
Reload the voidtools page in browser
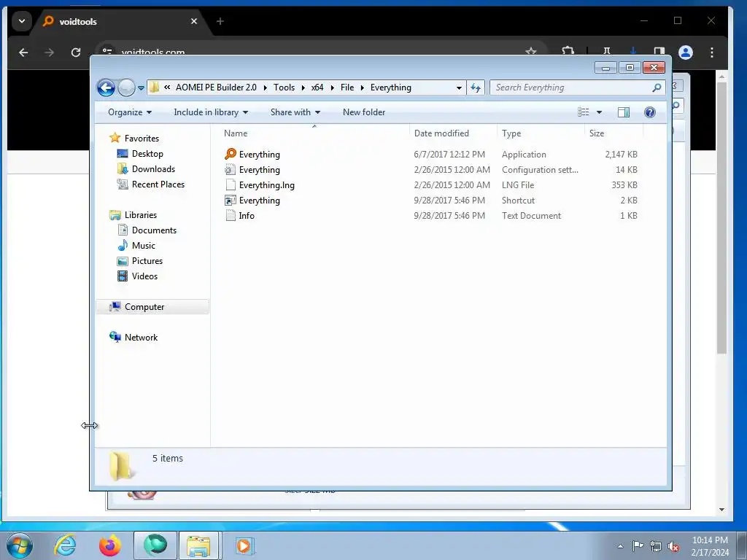76,52
